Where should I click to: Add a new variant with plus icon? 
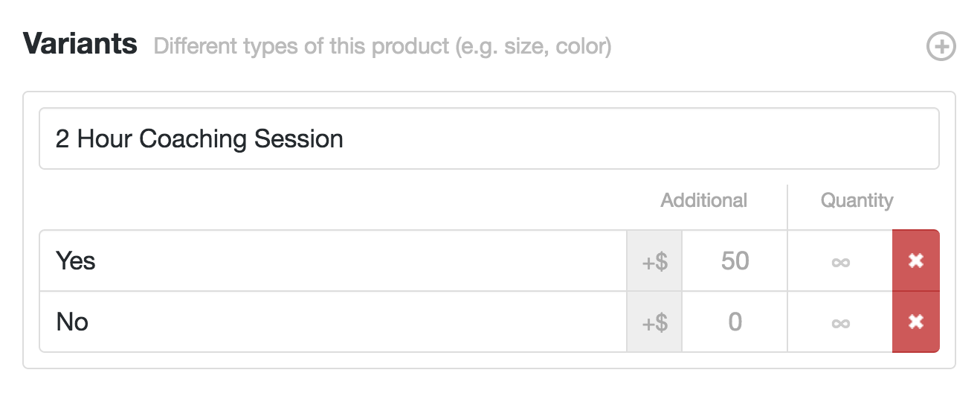[x=941, y=47]
